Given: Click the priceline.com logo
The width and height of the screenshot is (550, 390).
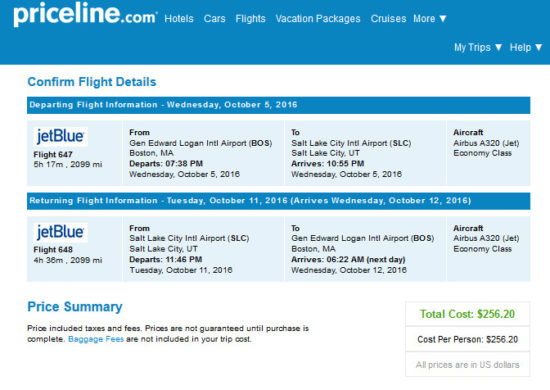Looking at the screenshot, I should (x=86, y=14).
